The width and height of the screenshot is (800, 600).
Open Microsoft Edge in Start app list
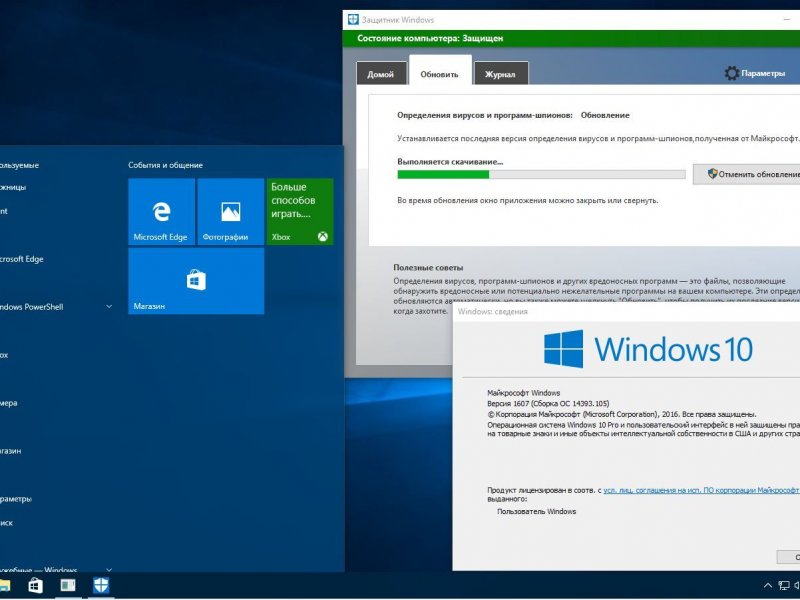[x=22, y=259]
